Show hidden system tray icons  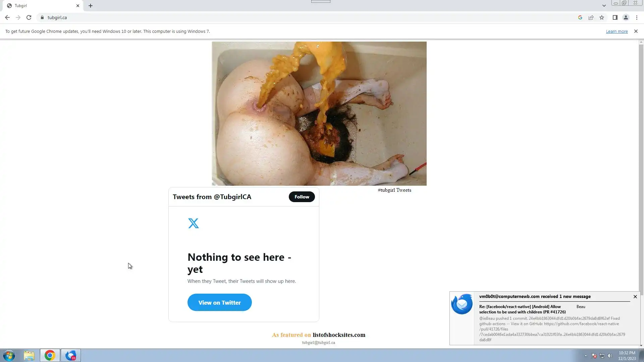click(x=586, y=356)
